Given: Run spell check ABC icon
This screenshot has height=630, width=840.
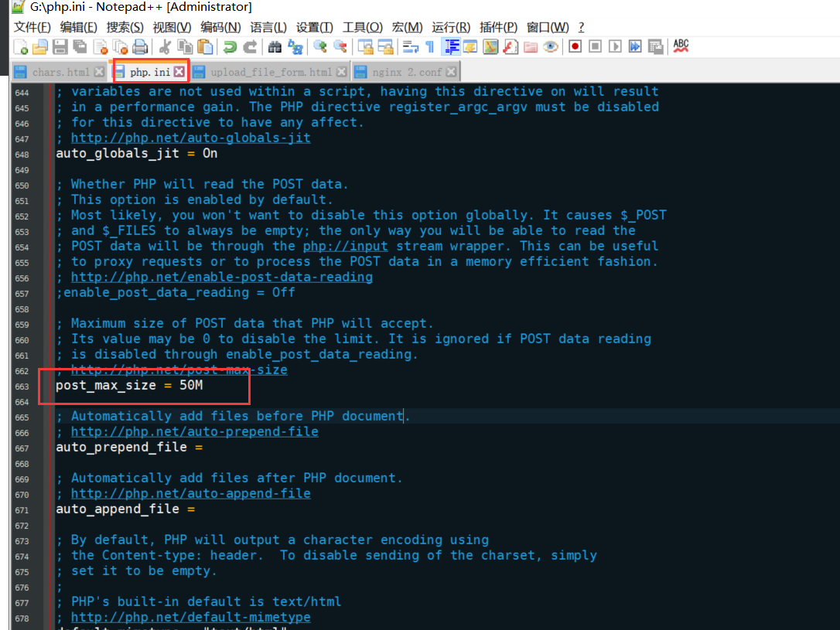Looking at the screenshot, I should [681, 46].
